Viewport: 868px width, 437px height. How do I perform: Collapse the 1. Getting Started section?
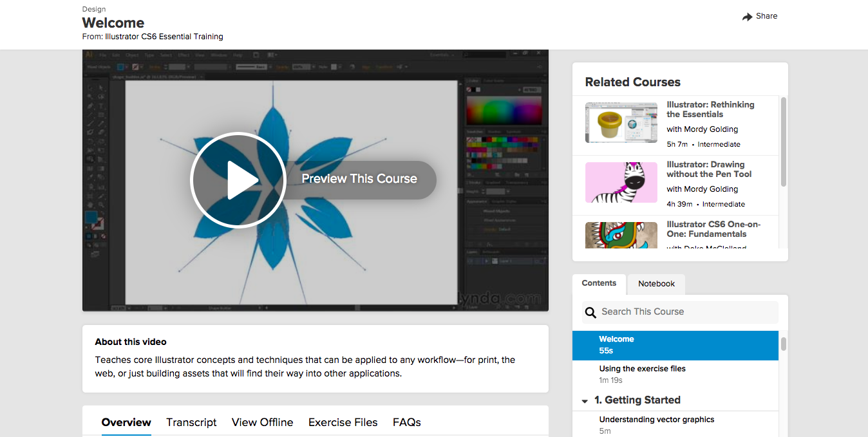(x=585, y=401)
